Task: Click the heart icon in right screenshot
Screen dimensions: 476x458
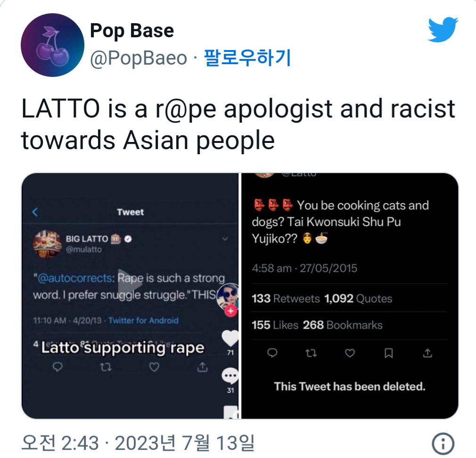Action: point(350,353)
